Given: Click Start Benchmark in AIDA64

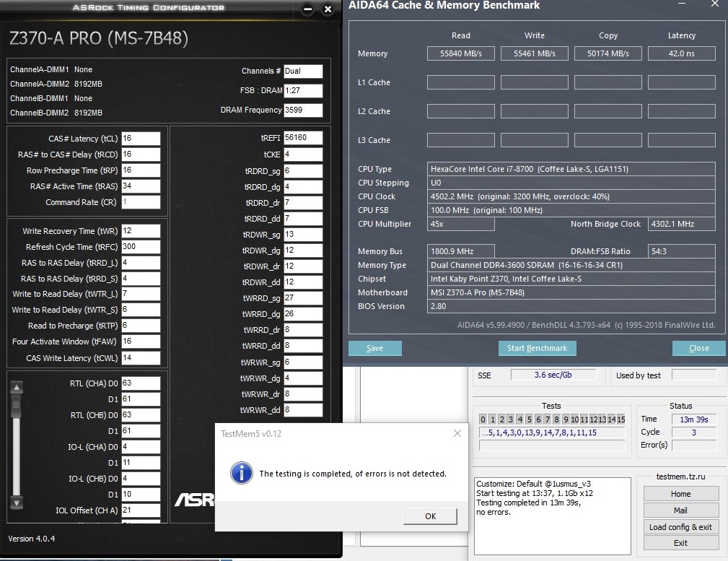Looking at the screenshot, I should 538,348.
